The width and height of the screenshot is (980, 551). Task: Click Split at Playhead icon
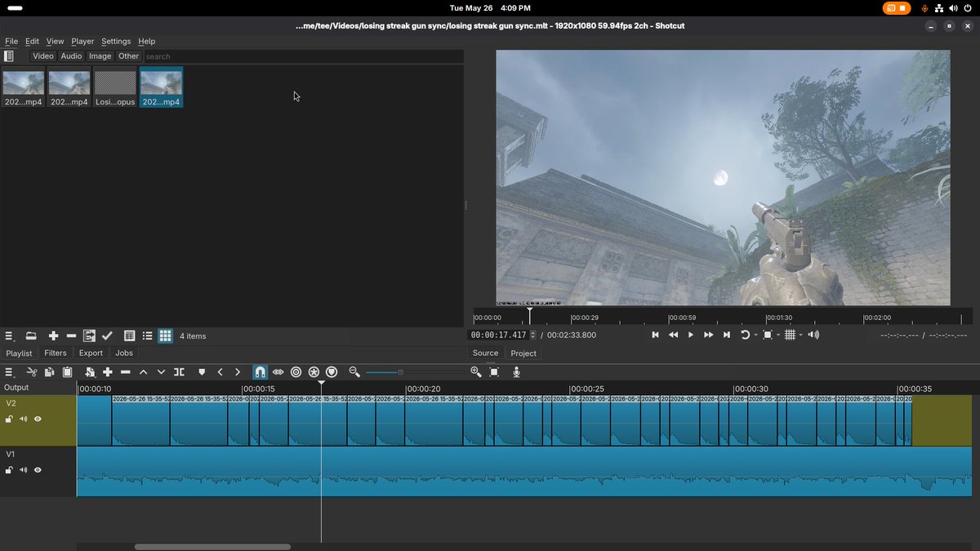click(x=179, y=372)
